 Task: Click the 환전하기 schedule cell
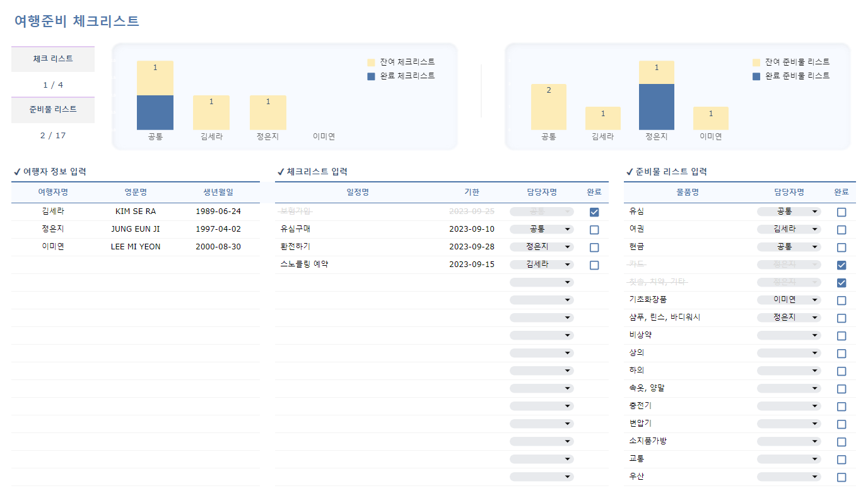[358, 247]
